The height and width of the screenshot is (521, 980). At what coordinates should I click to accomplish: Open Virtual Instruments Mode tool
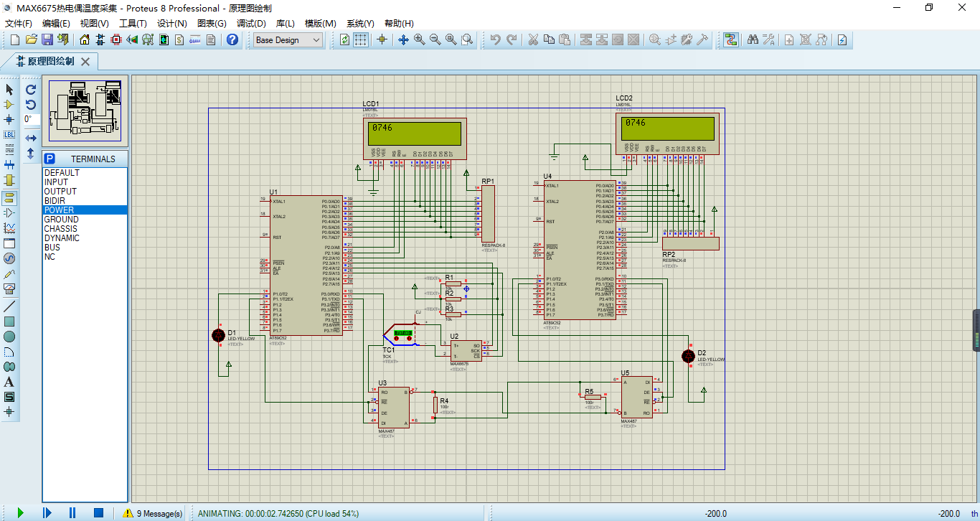click(9, 288)
